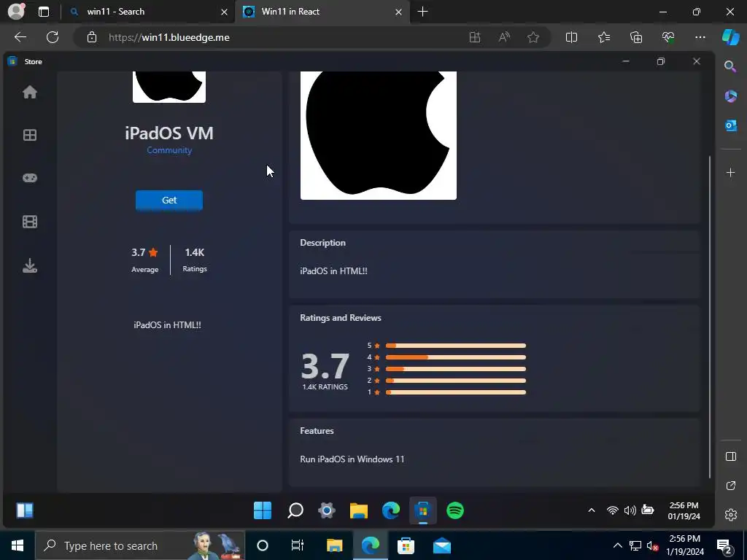Click the 3 star rating bar
This screenshot has width=747, height=560.
tap(456, 368)
